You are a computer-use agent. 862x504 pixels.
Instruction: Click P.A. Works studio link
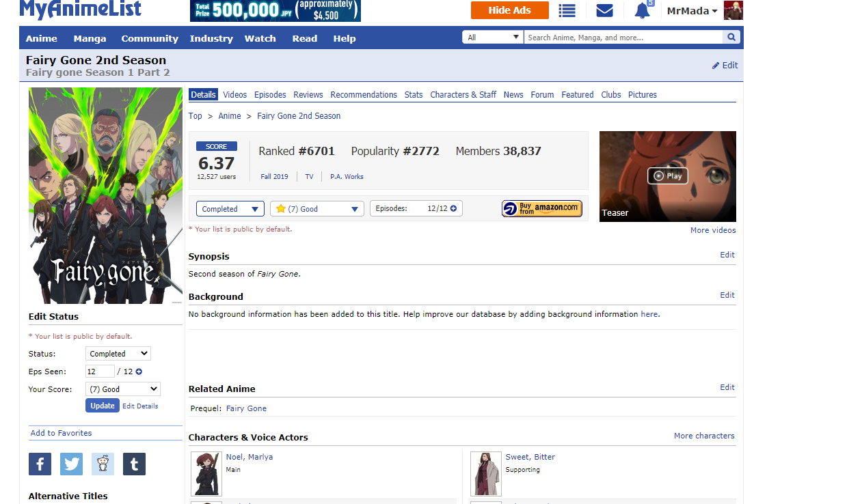click(347, 177)
